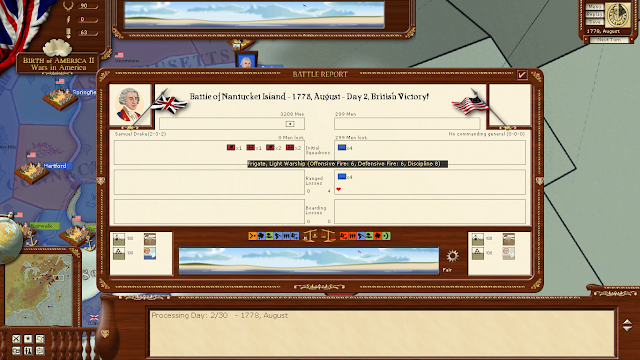Click the turn clock dial icon
The image size is (640, 360).
[x=618, y=14]
